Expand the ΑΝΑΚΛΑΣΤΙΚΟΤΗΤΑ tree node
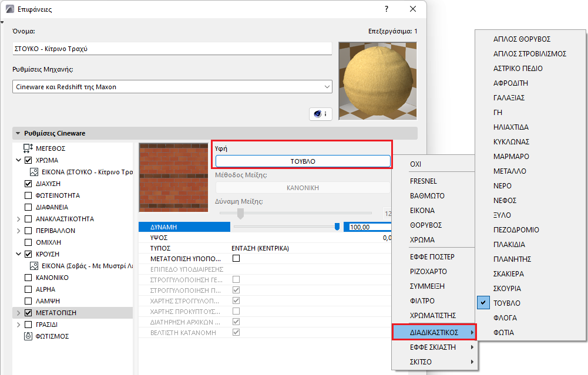This screenshot has width=588, height=375. (18, 219)
